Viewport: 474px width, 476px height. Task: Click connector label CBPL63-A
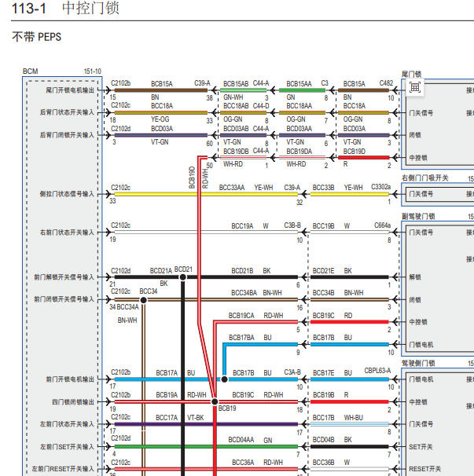(377, 371)
